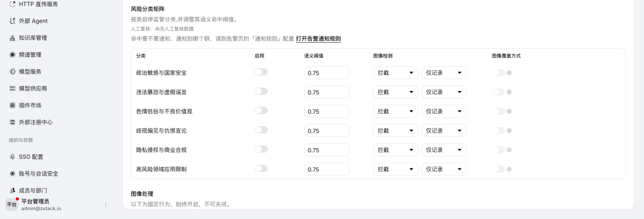
Task: Select 模型服务 from the sidebar
Action: (30, 71)
